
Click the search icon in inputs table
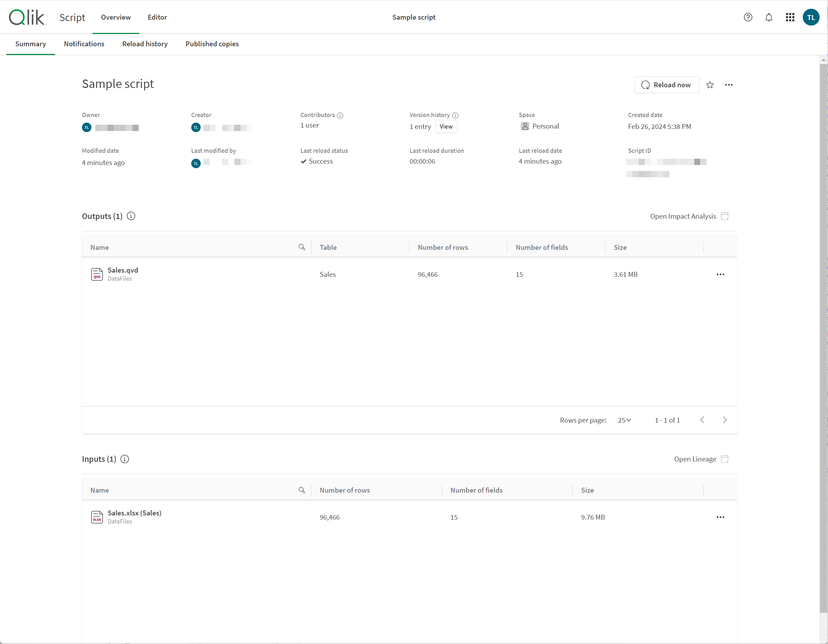click(302, 489)
